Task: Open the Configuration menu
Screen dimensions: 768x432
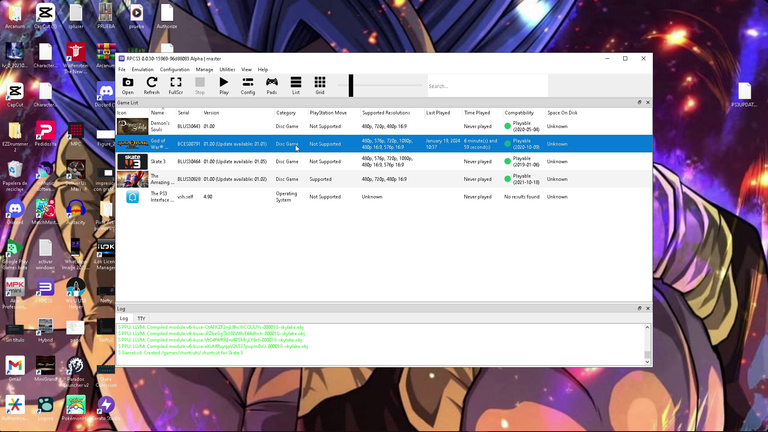Action: pos(174,70)
